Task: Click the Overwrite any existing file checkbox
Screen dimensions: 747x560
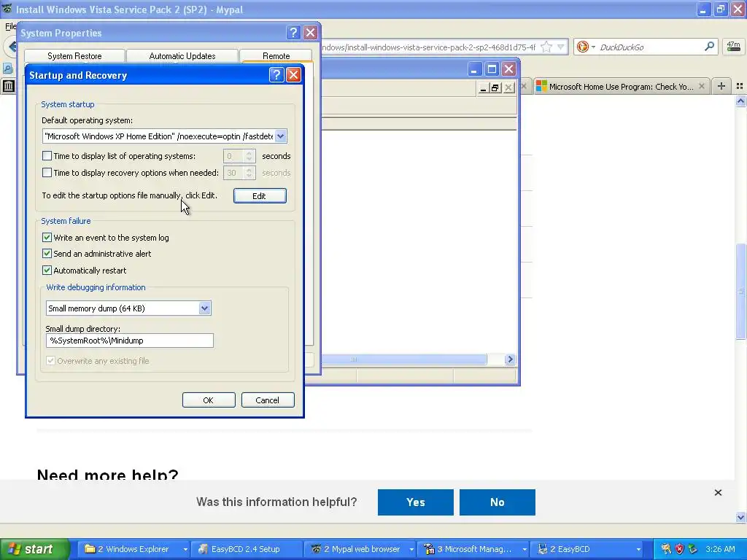Action: tap(50, 360)
